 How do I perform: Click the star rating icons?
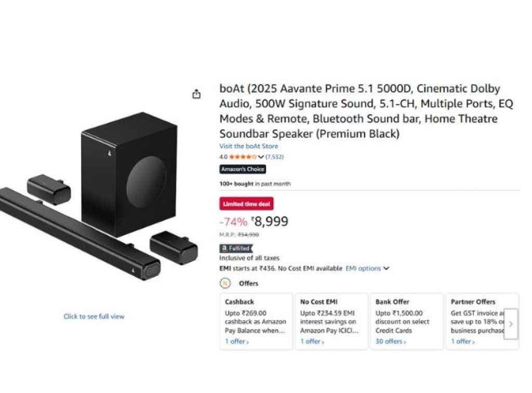[x=243, y=156]
